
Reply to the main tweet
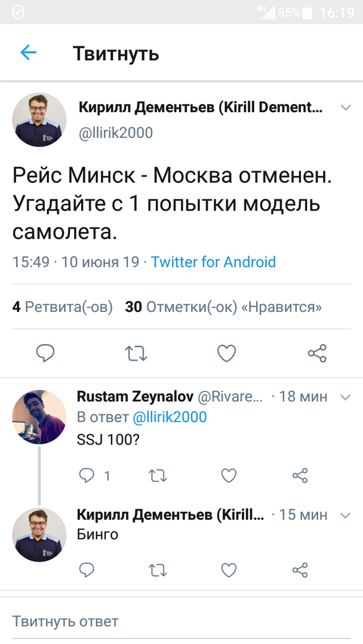[45, 354]
